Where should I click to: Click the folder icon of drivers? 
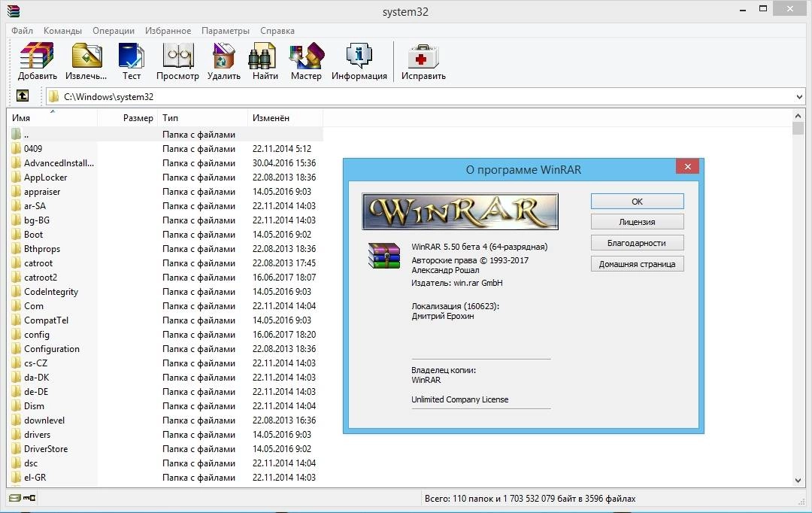16,434
